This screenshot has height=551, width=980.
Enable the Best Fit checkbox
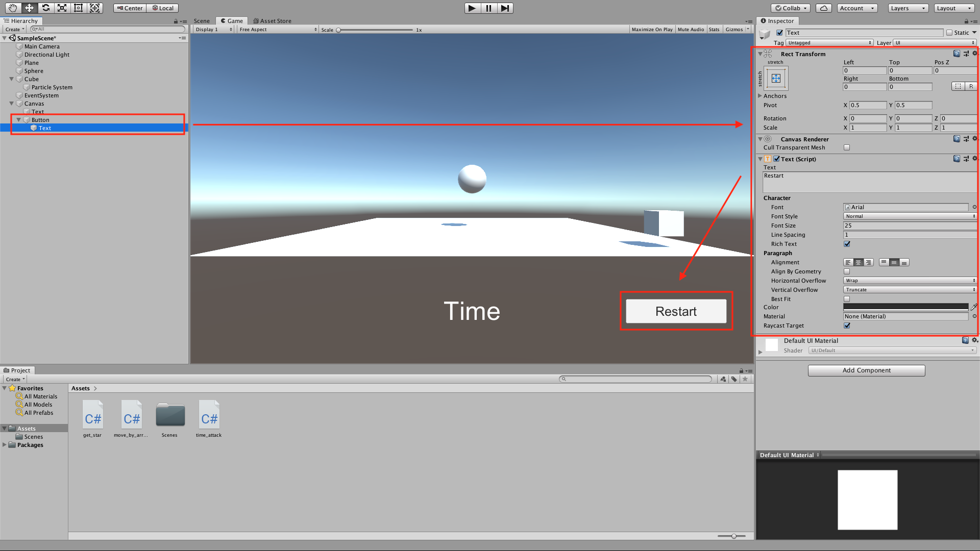pyautogui.click(x=847, y=299)
